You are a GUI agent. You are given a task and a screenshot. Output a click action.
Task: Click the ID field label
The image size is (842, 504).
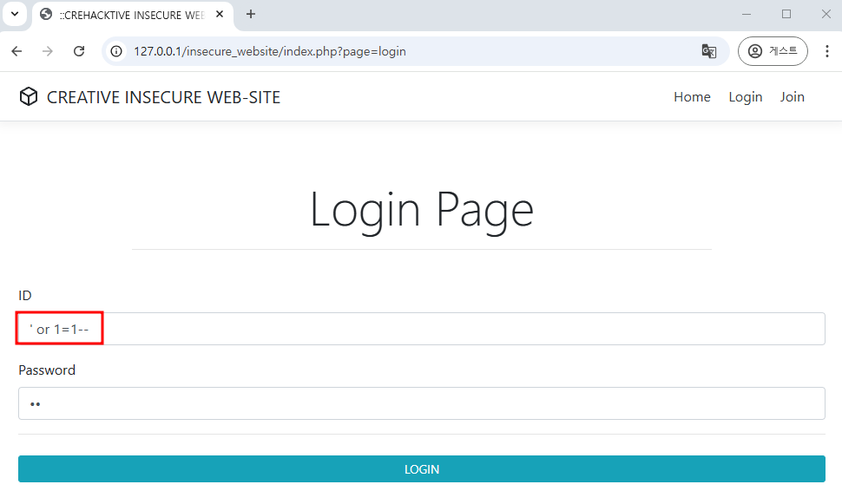tap(24, 295)
